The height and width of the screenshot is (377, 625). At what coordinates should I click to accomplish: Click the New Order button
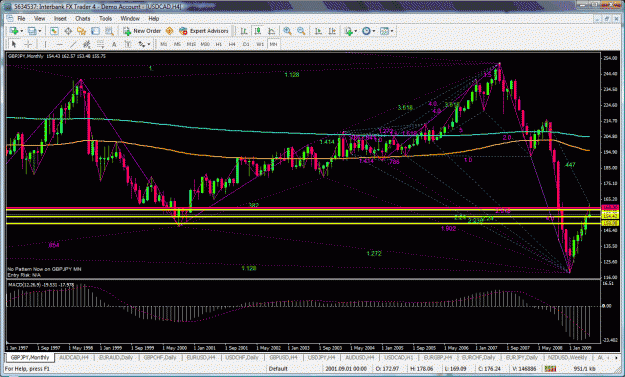coord(142,31)
